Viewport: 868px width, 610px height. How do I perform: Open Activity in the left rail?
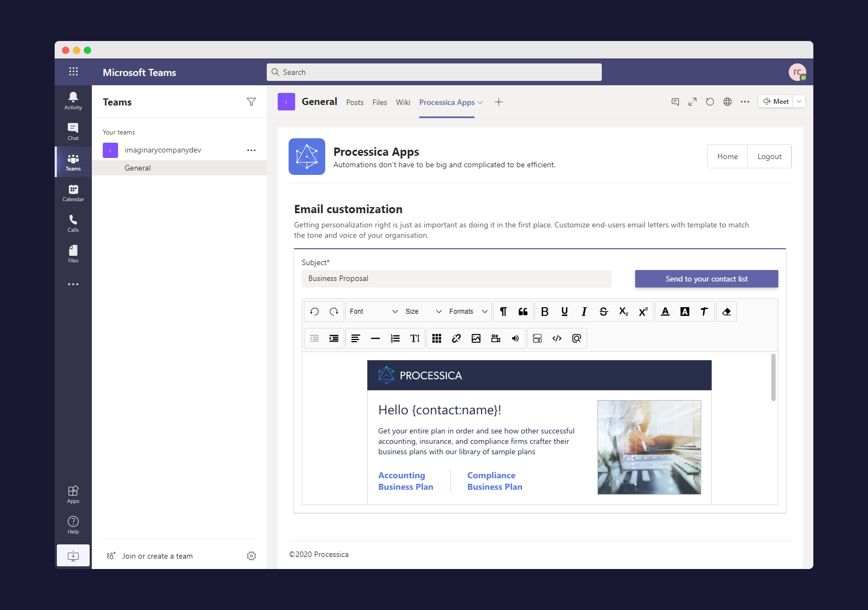point(73,101)
